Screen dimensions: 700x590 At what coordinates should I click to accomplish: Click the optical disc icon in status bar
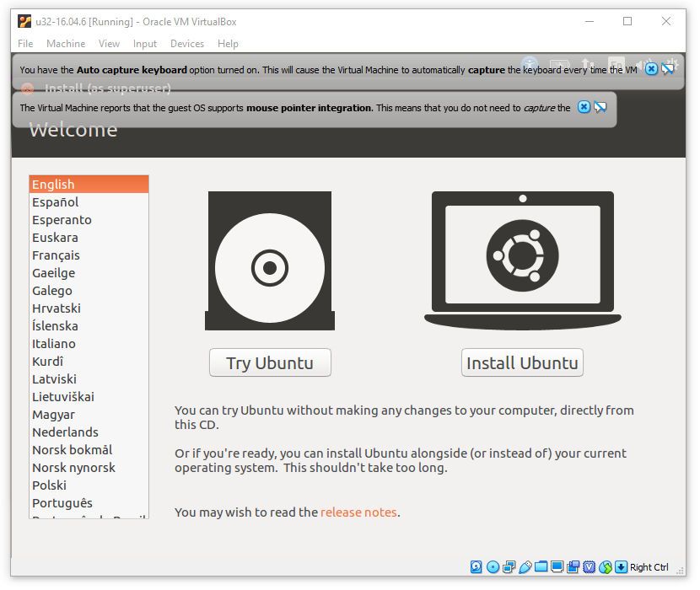(493, 567)
